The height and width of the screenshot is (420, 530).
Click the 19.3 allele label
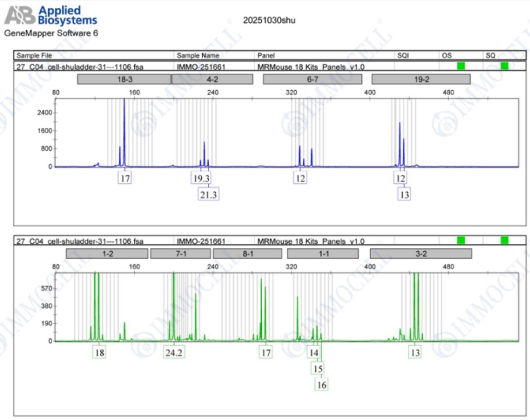[x=201, y=179]
